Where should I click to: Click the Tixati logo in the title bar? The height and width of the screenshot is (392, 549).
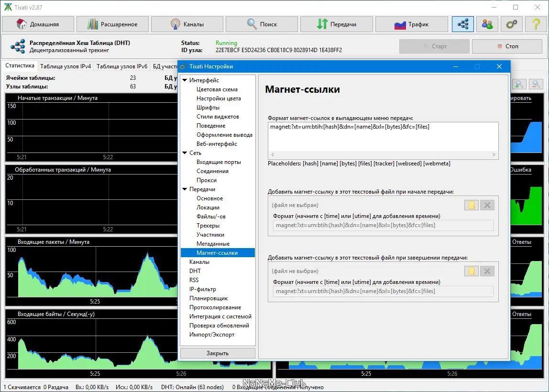[x=8, y=7]
